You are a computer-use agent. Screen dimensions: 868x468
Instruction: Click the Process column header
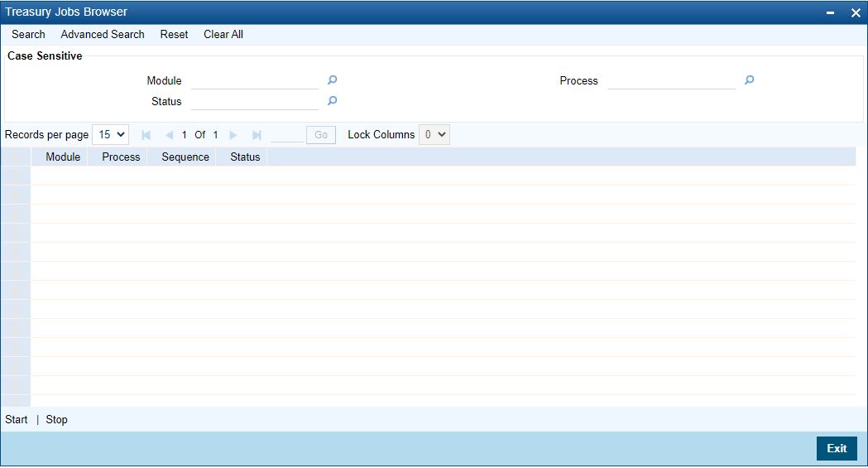coord(121,157)
